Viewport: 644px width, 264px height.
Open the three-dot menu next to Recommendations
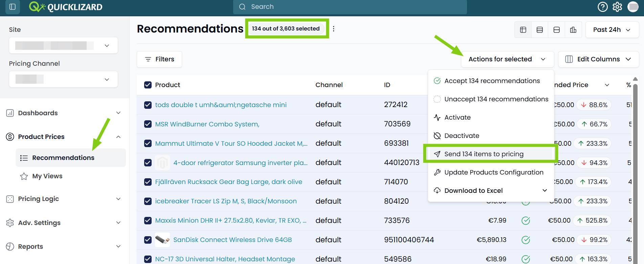click(334, 29)
